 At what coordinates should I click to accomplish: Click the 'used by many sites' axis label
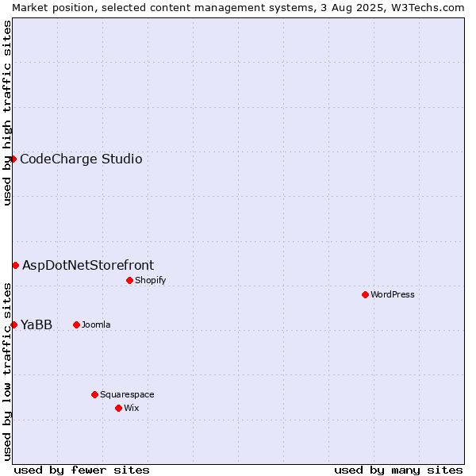[398, 470]
